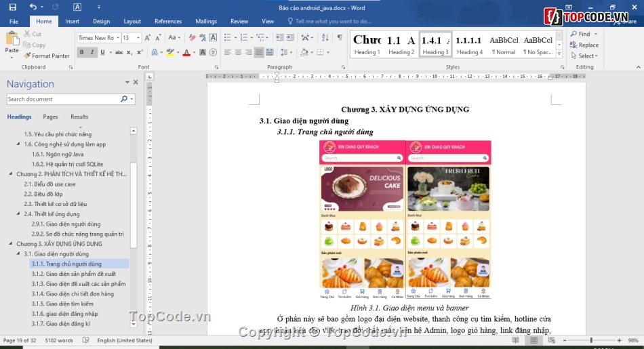
Task: Open the References ribbon tab
Action: 167,22
